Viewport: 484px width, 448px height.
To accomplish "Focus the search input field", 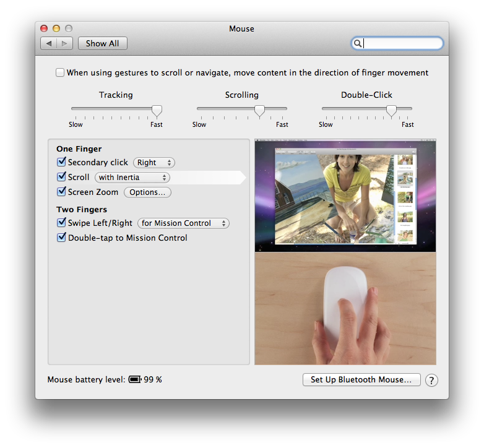I will [397, 43].
